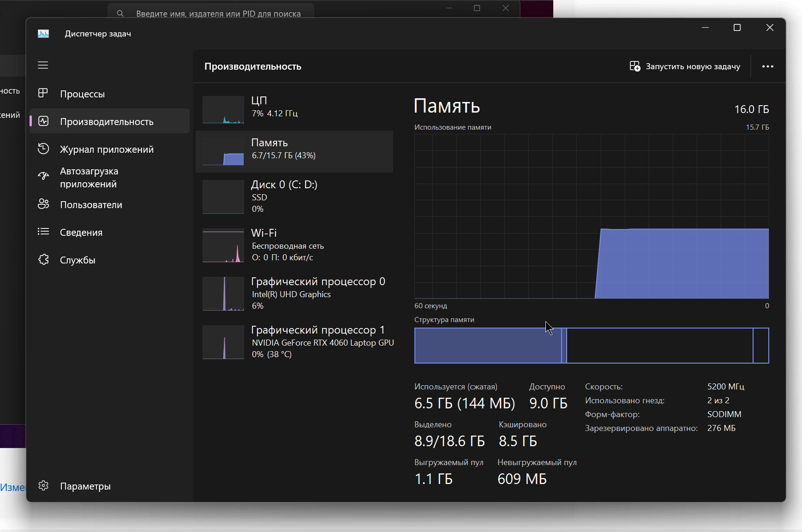802x532 pixels.
Task: Open Журнал приложений page
Action: coord(110,149)
